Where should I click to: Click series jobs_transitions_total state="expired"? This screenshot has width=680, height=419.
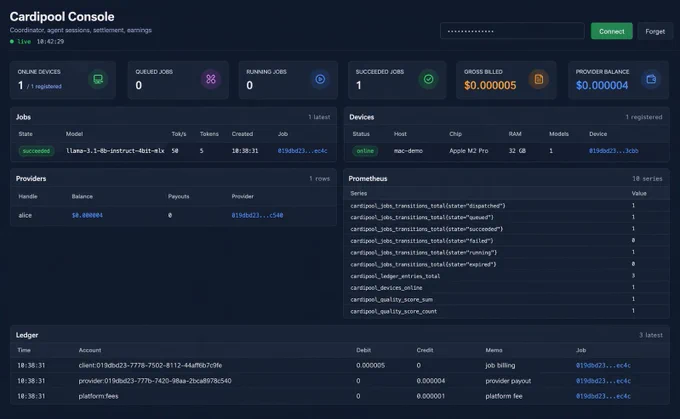tap(423, 264)
